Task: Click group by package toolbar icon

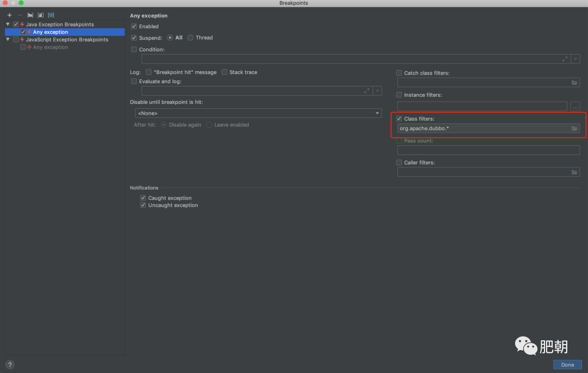Action: coord(30,15)
